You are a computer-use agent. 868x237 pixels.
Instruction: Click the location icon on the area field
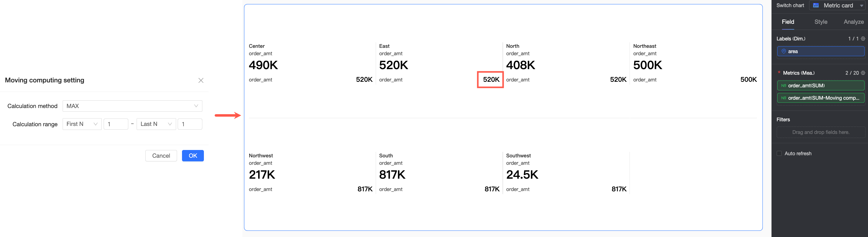[784, 51]
